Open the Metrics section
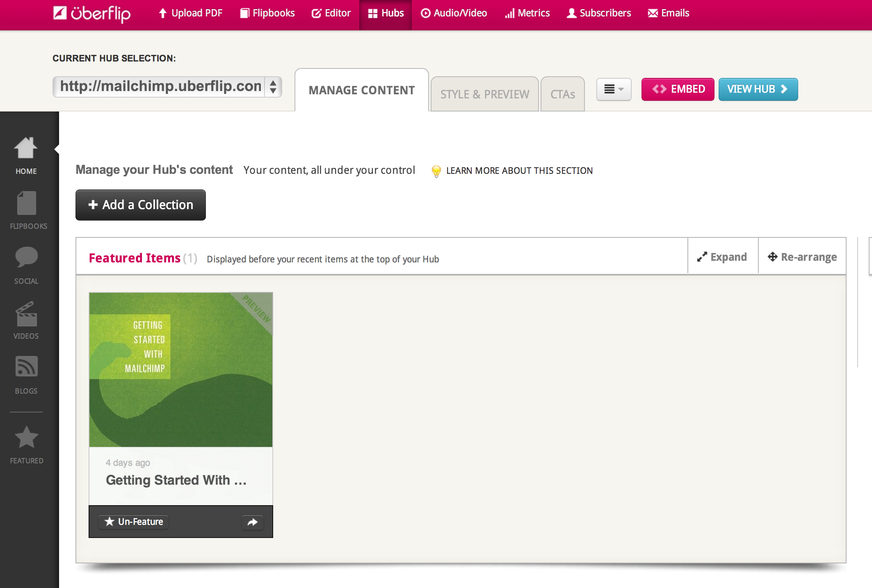The image size is (872, 588). click(527, 13)
